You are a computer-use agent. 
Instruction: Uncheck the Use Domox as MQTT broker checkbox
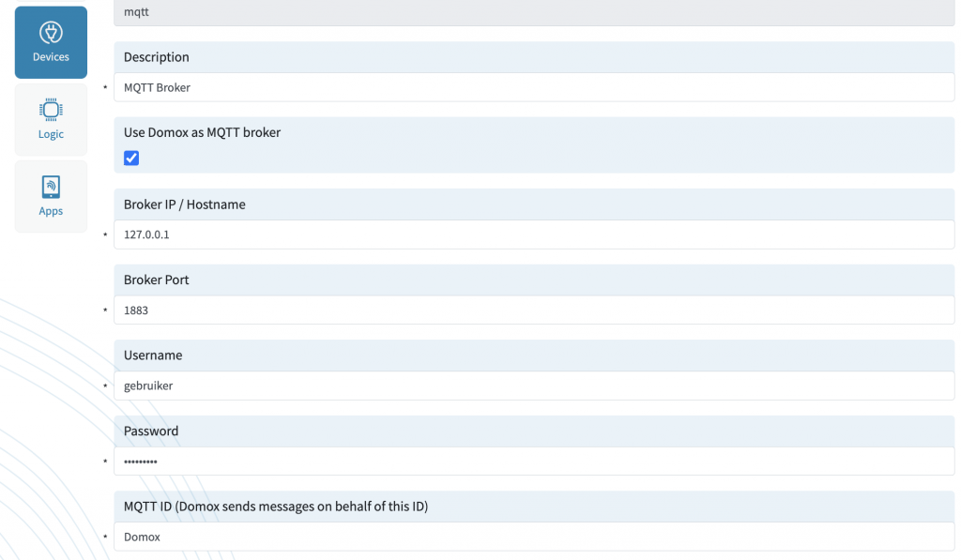pyautogui.click(x=130, y=158)
